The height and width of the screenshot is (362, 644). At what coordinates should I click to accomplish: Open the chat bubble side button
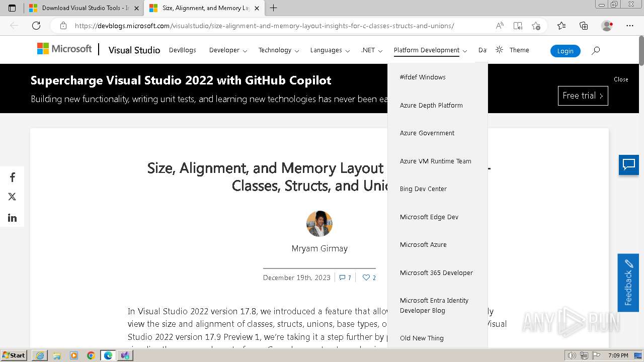click(x=629, y=165)
